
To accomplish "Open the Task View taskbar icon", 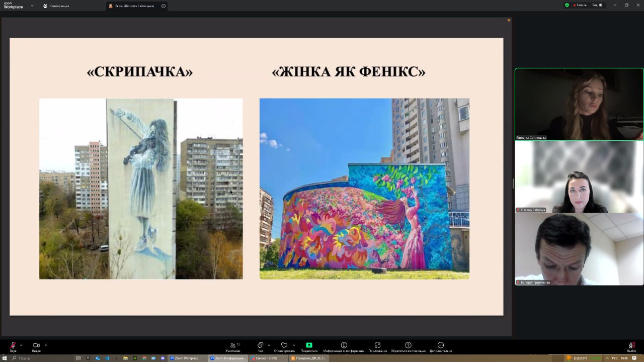I will point(78,358).
